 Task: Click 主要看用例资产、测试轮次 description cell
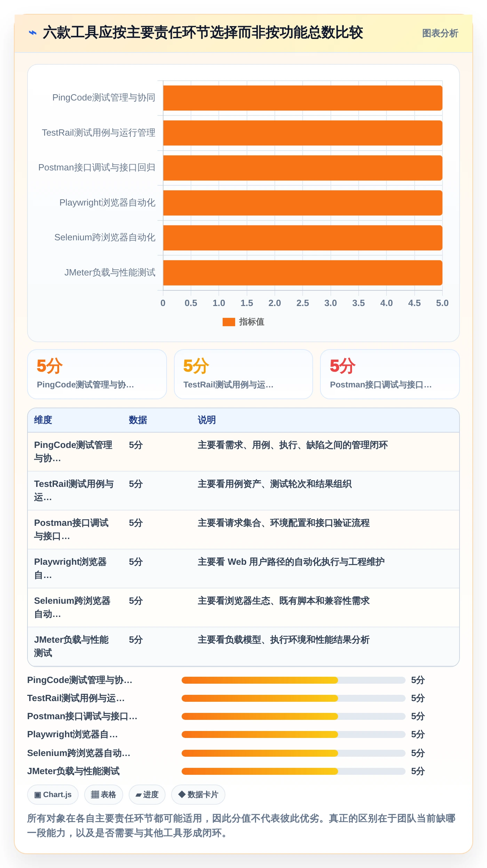[x=275, y=484]
